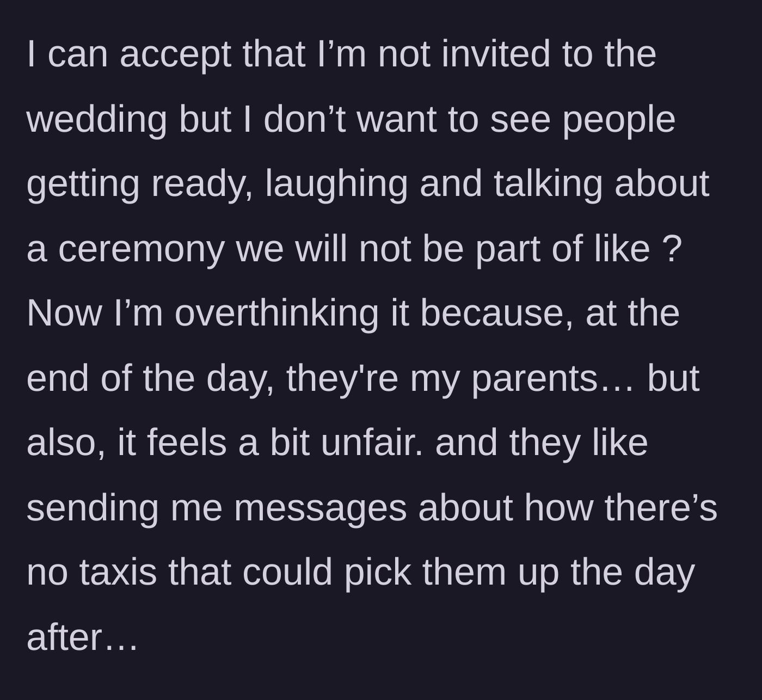The height and width of the screenshot is (700, 762).
Task: Click the word "accept" in first line
Action: point(175,56)
